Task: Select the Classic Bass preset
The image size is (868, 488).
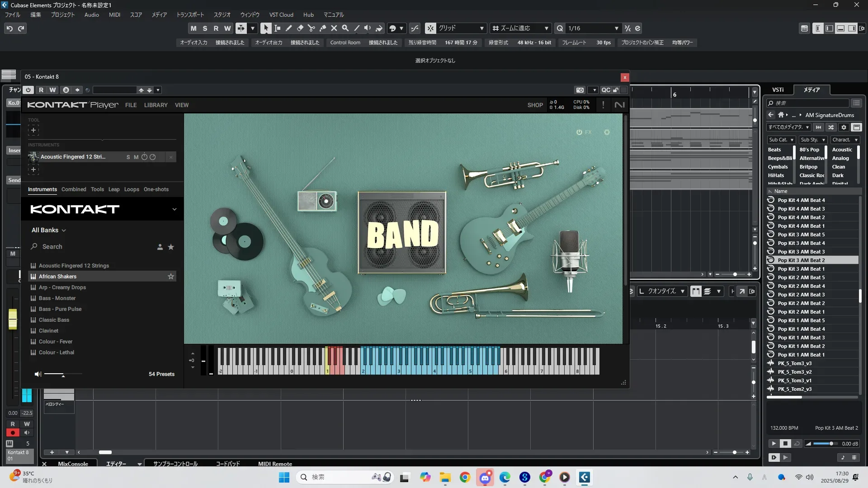Action: tap(54, 320)
